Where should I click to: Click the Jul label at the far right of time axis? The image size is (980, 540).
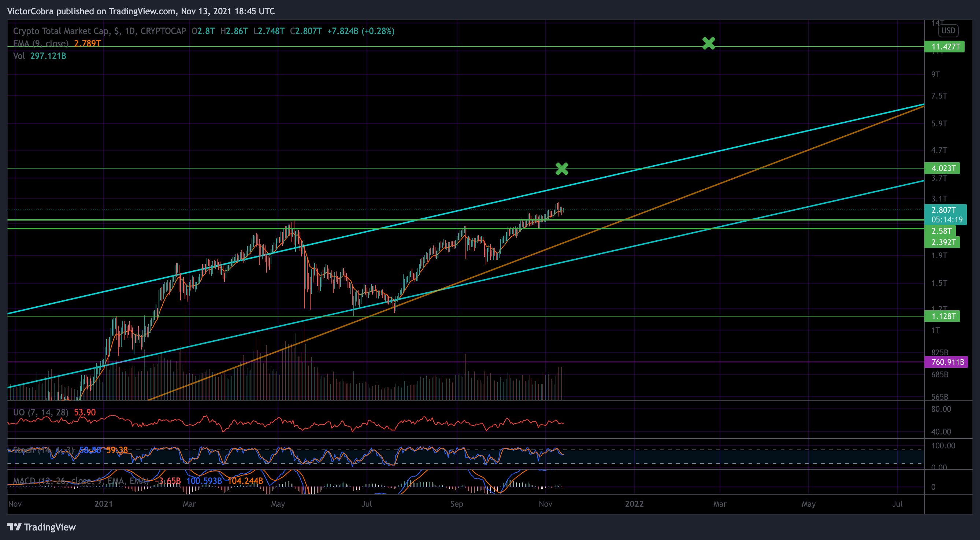(x=897, y=504)
